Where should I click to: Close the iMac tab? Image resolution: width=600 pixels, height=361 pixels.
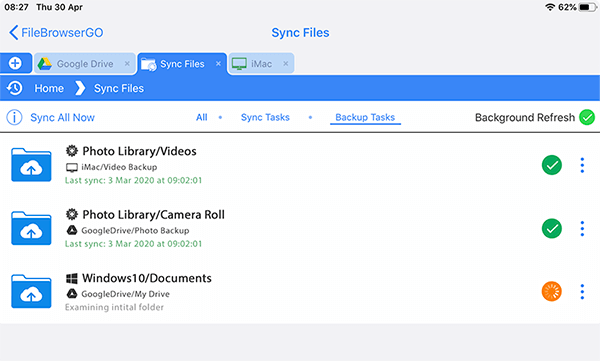(x=285, y=64)
